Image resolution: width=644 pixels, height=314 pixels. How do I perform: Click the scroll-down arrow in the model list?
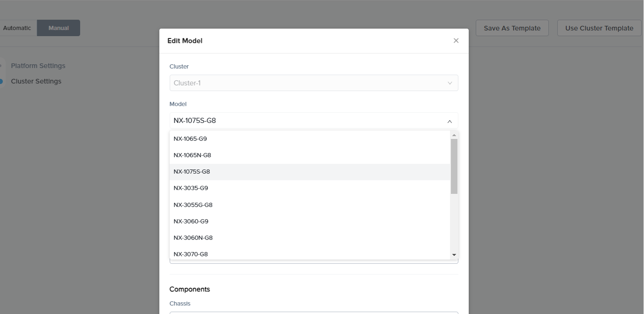coord(454,255)
